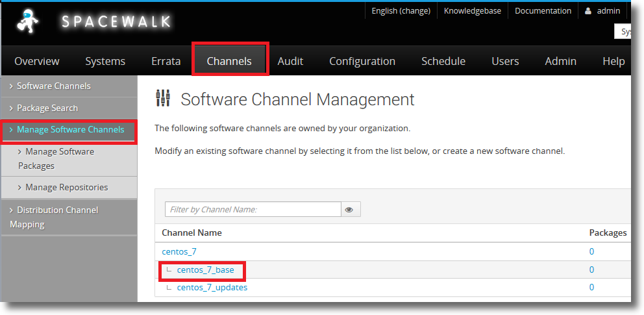644x315 pixels.
Task: Click the Packages column header
Action: [x=608, y=233]
